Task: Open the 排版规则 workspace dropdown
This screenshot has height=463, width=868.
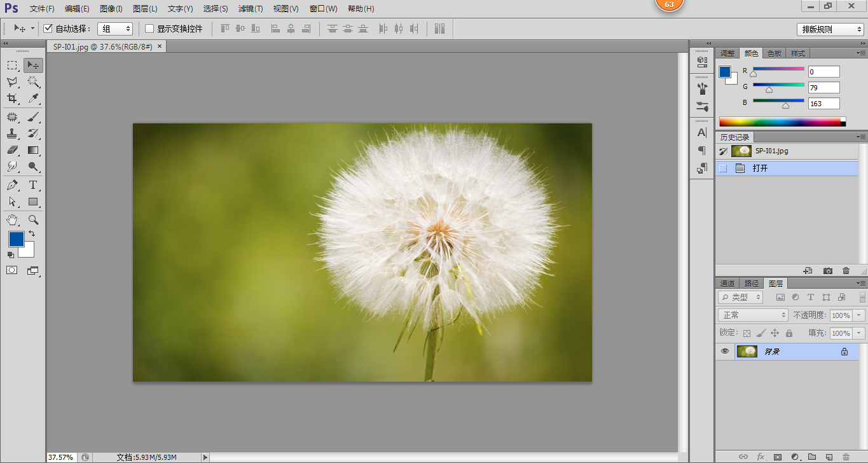Action: (829, 29)
